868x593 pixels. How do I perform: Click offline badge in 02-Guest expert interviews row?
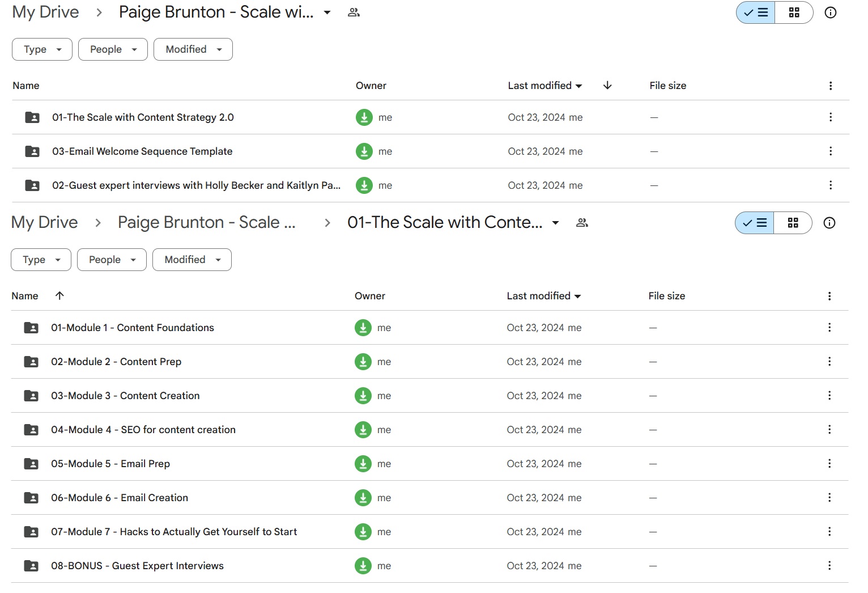pos(364,185)
